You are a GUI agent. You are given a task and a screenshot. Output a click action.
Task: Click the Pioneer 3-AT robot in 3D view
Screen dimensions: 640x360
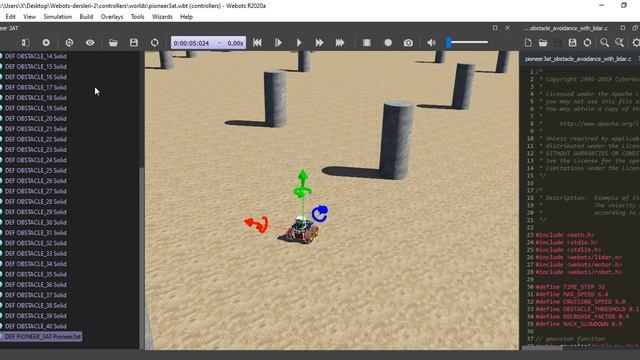302,231
